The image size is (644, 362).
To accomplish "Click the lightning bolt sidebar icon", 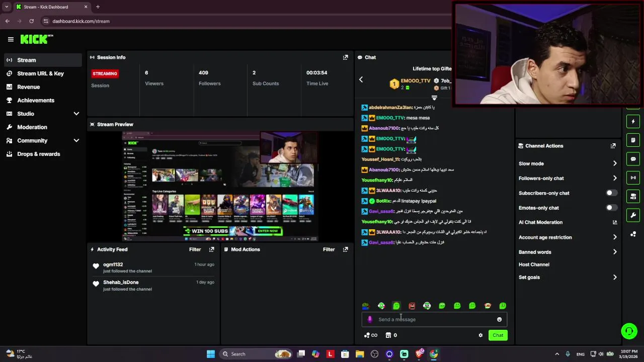I will coord(633,121).
